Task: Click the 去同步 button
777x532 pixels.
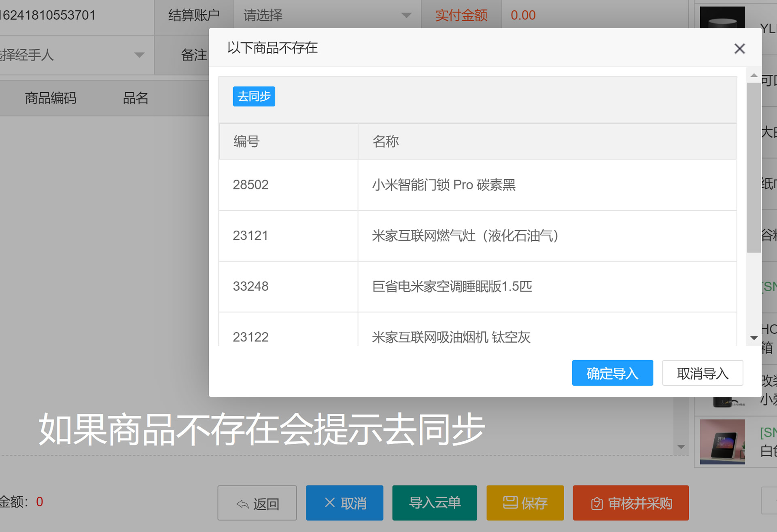Action: (x=254, y=96)
